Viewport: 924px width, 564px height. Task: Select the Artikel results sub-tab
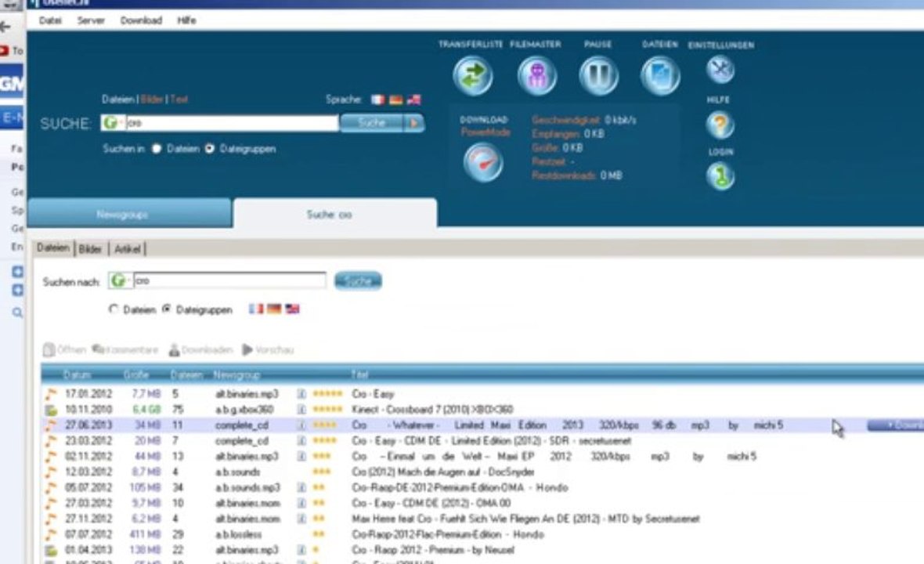[x=128, y=248]
